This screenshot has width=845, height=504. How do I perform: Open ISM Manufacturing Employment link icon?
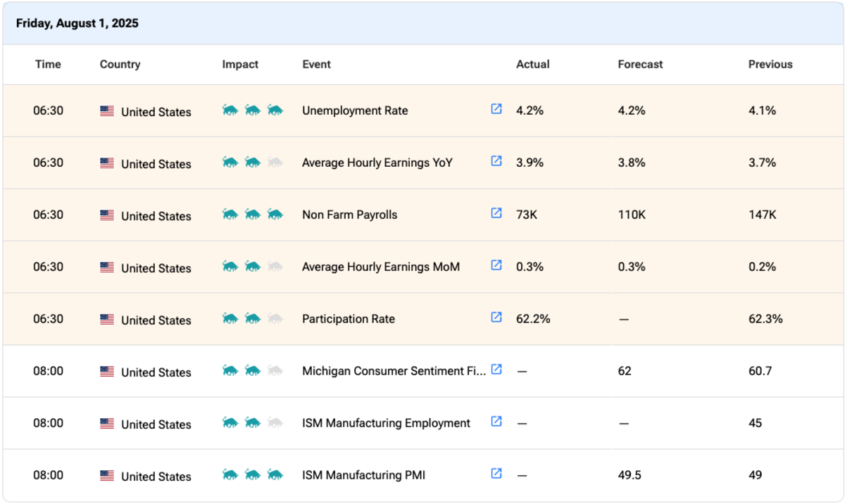click(x=496, y=422)
